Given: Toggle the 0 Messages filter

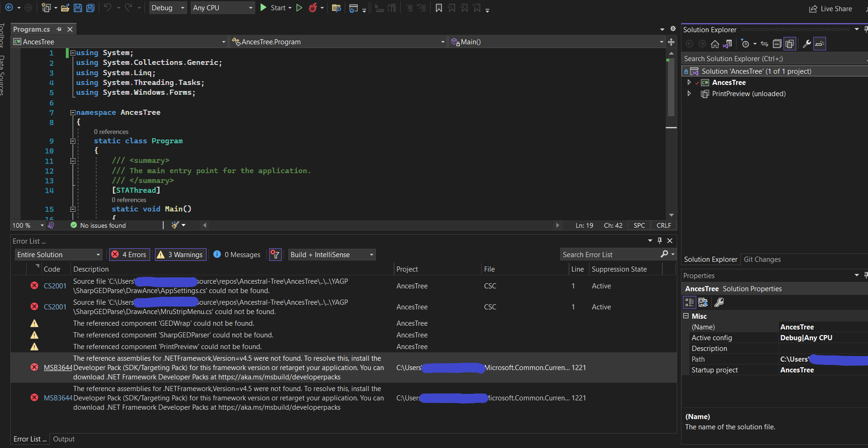Looking at the screenshot, I should tap(237, 254).
